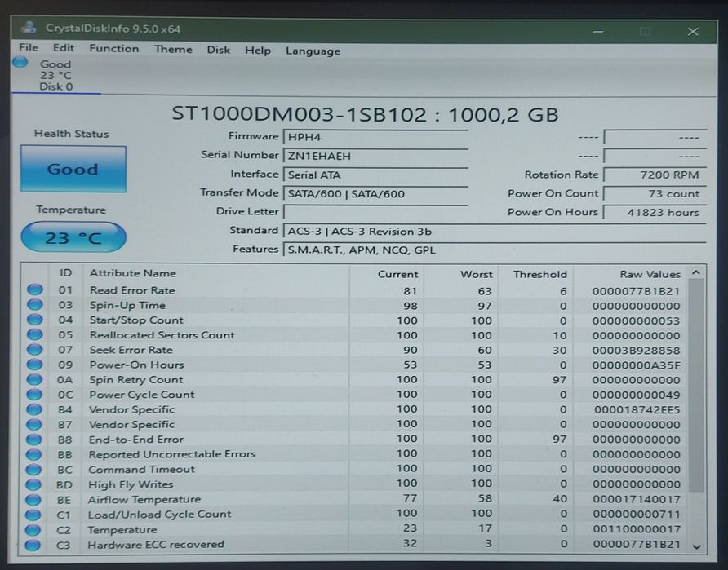The width and height of the screenshot is (728, 570).
Task: Click the scroll down arrow of attribute list
Action: click(x=696, y=547)
